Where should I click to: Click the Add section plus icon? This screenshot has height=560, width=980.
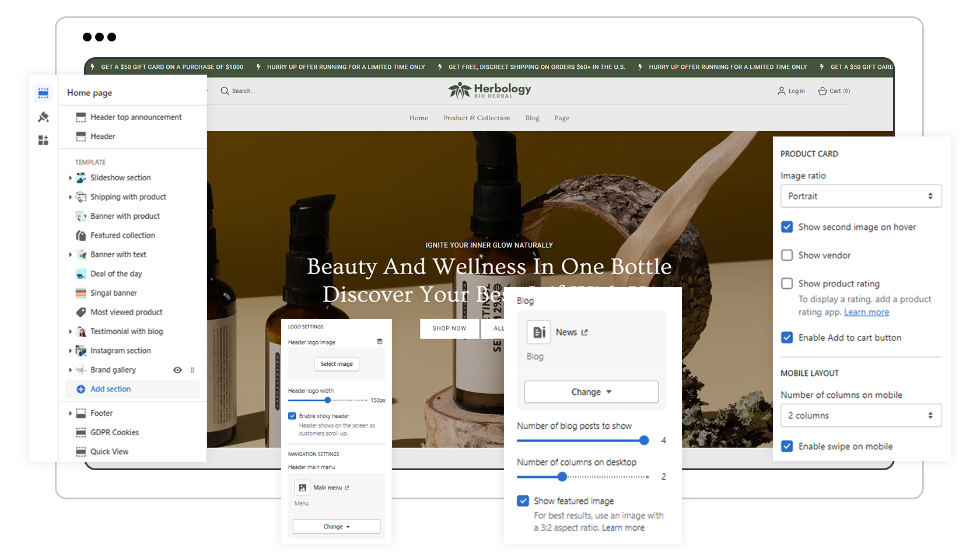[x=81, y=389]
